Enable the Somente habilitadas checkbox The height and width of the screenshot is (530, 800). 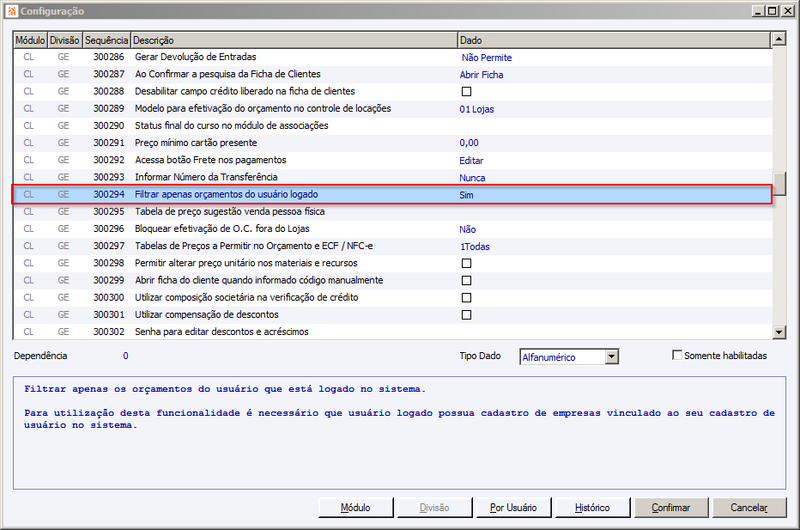pos(677,355)
